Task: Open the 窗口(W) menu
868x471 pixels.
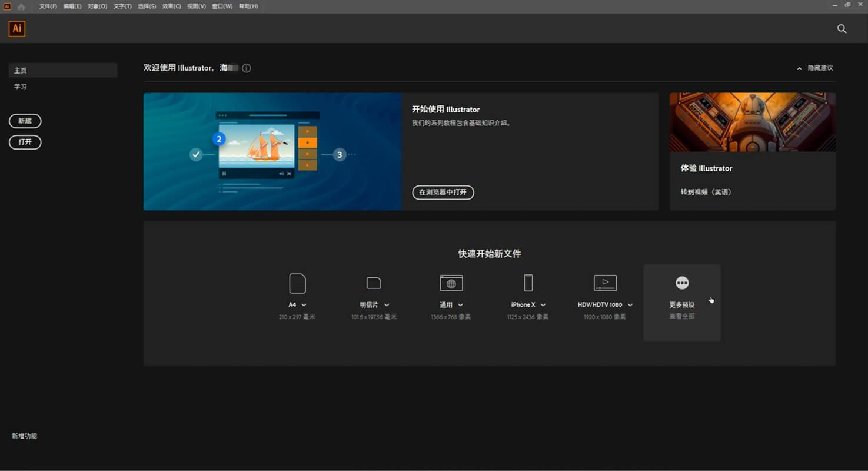Action: pyautogui.click(x=222, y=6)
